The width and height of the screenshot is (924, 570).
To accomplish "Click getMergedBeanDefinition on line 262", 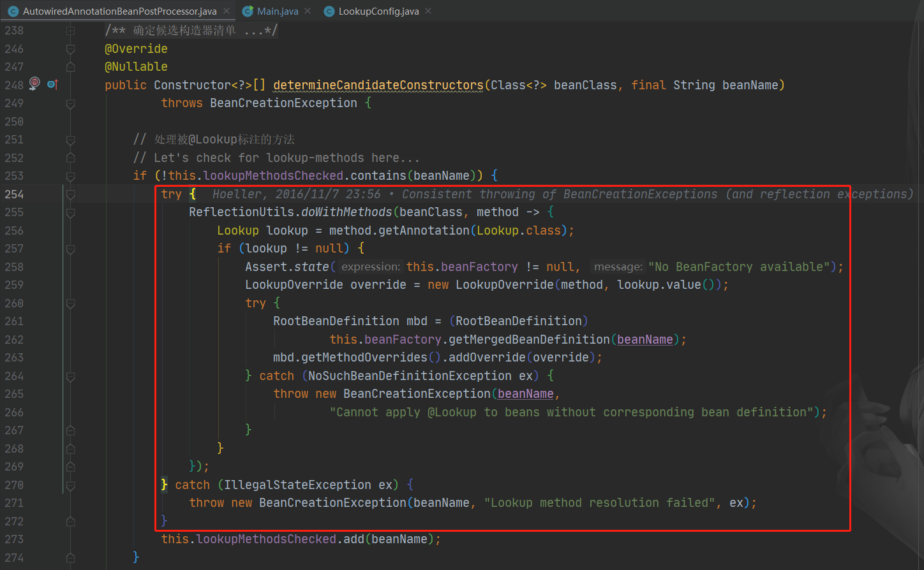I will tap(529, 340).
